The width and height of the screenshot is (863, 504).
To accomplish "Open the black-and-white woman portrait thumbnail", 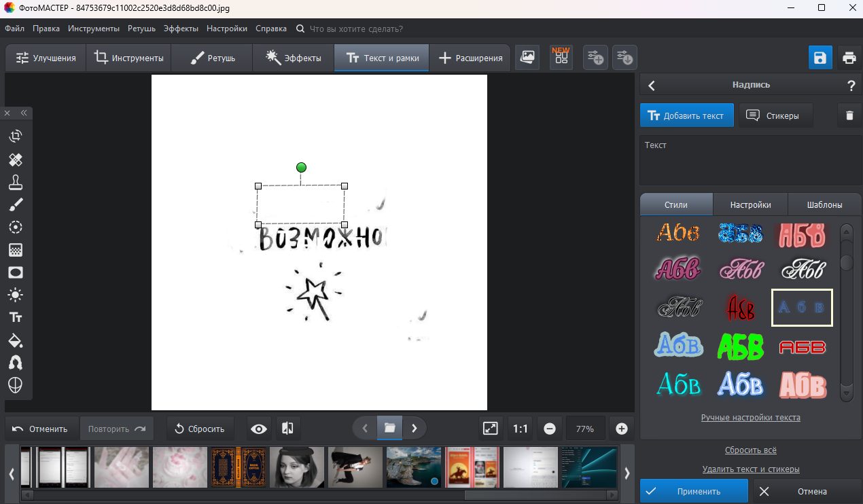I will coord(296,467).
